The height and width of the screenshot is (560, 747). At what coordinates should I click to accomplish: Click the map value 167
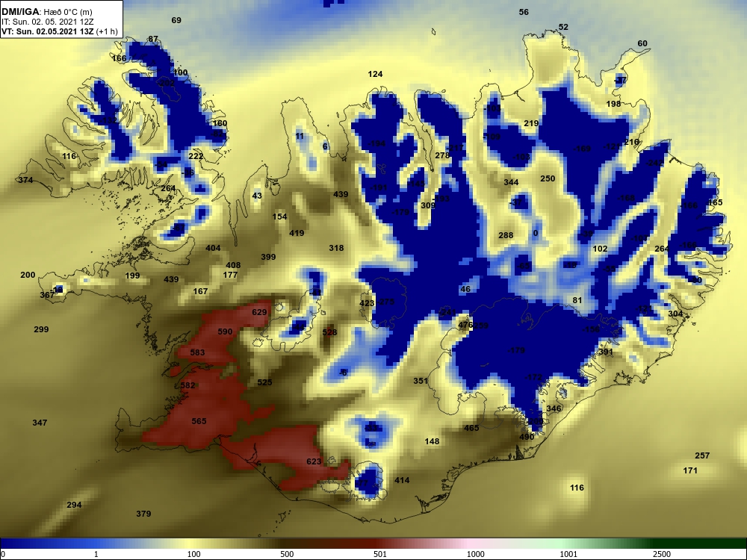200,291
